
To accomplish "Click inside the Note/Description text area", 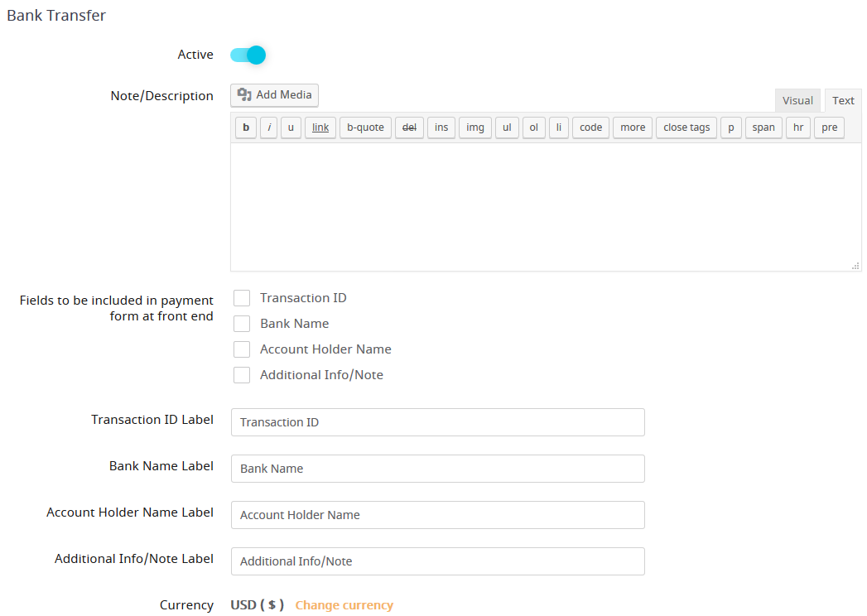I will point(546,207).
